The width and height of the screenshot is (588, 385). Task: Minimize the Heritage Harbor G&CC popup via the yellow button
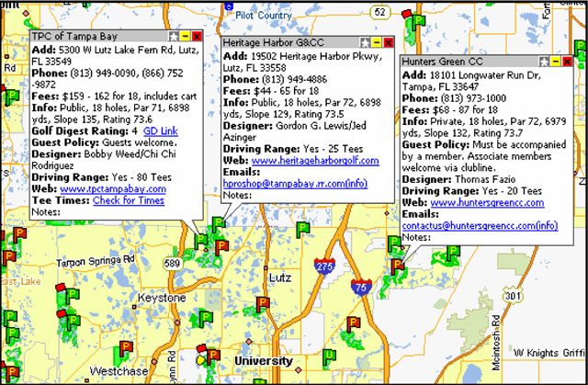(x=377, y=42)
